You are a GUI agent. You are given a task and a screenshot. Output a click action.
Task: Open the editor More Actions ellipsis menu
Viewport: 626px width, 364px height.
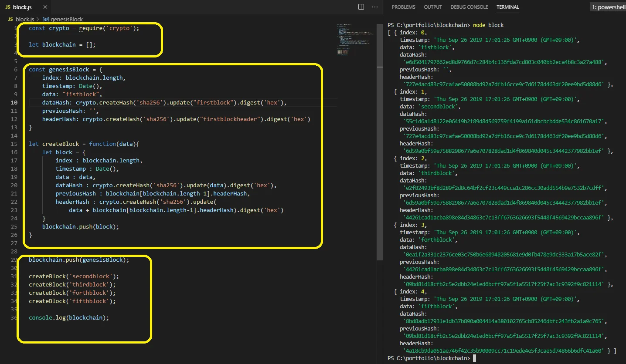pyautogui.click(x=374, y=7)
